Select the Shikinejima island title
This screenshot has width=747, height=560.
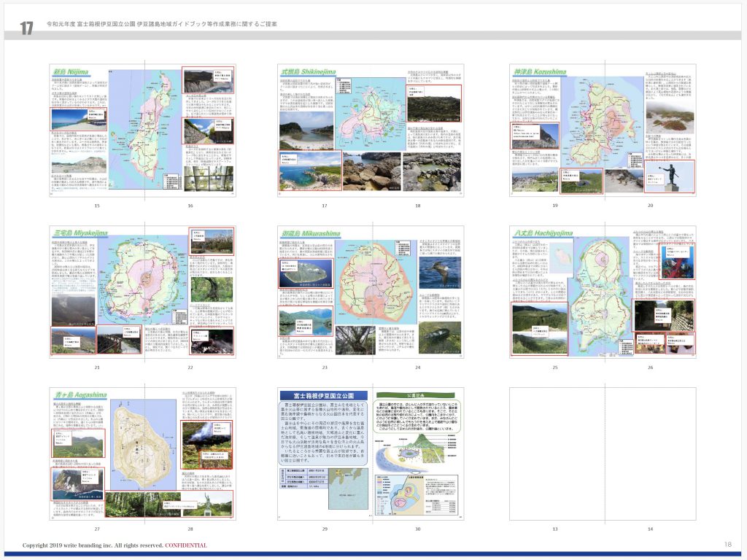(309, 72)
